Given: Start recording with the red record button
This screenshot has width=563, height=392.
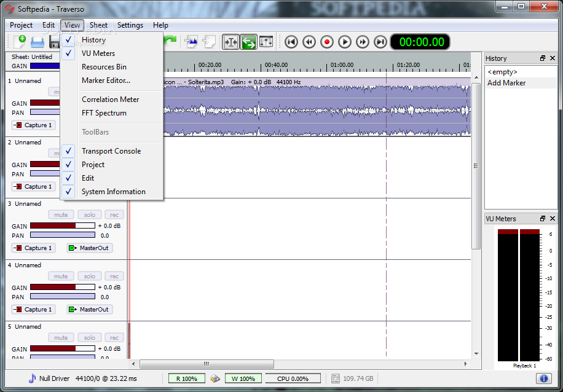Looking at the screenshot, I should pos(327,42).
